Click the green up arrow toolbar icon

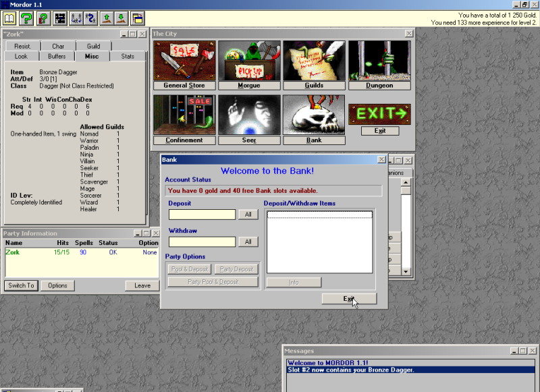106,18
